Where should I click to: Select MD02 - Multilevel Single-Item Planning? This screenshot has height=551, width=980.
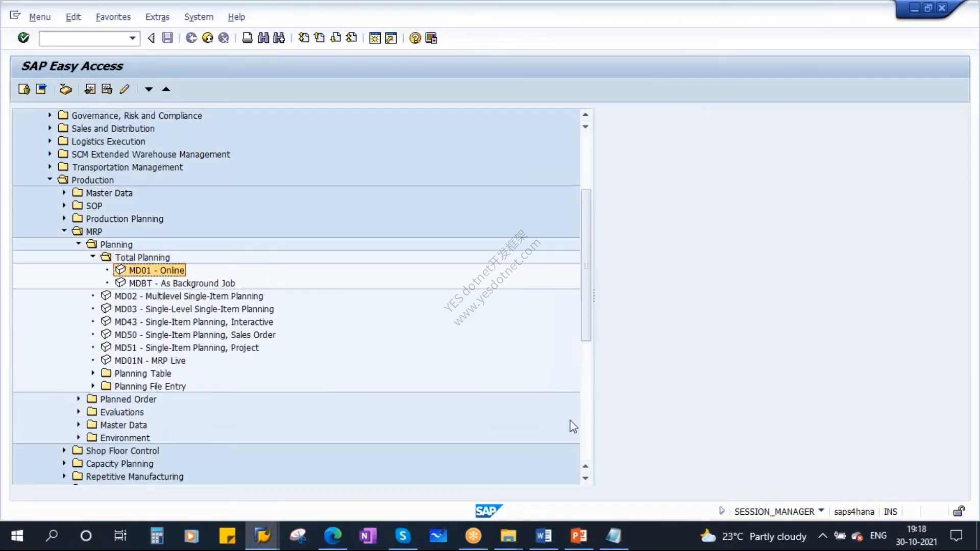tap(189, 296)
